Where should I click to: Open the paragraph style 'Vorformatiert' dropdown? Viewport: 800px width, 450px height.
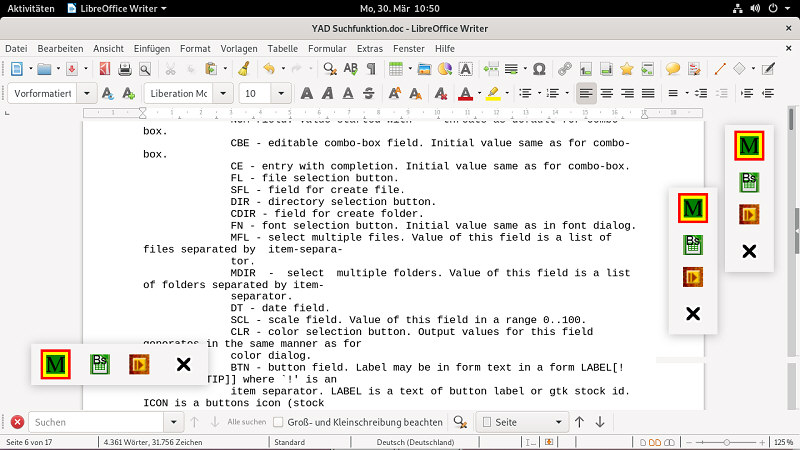pyautogui.click(x=85, y=93)
